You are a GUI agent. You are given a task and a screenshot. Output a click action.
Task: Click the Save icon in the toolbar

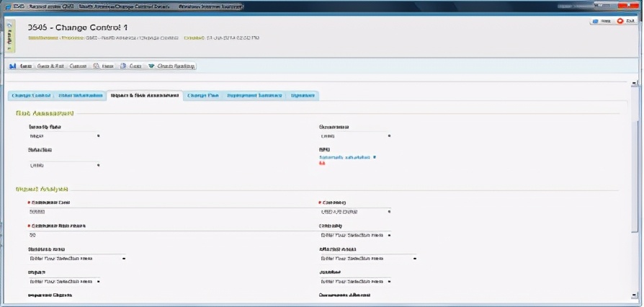[x=13, y=66]
